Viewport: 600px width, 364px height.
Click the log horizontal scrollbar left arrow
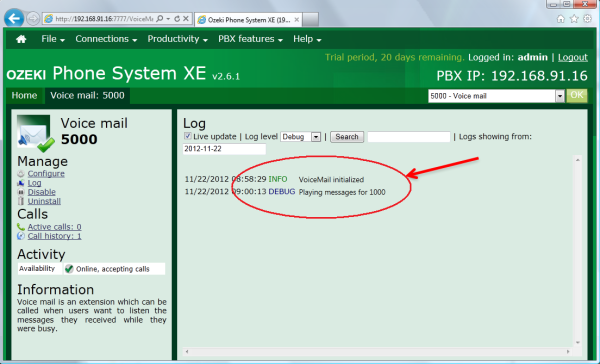tap(187, 351)
